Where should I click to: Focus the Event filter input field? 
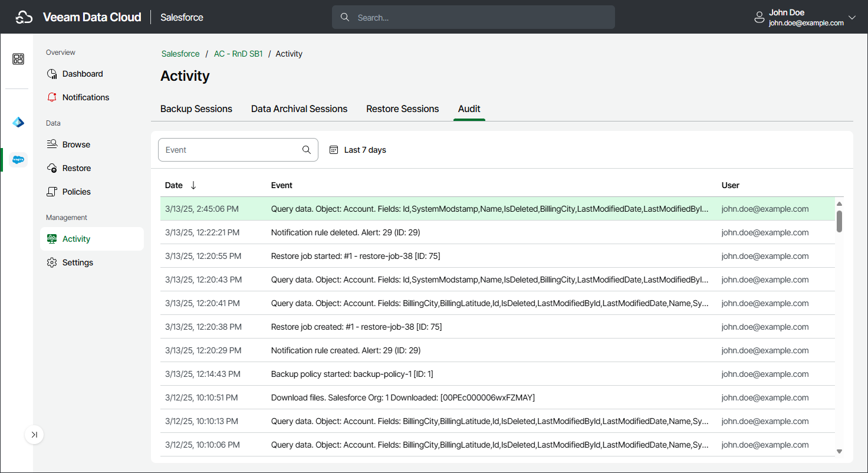tap(238, 150)
